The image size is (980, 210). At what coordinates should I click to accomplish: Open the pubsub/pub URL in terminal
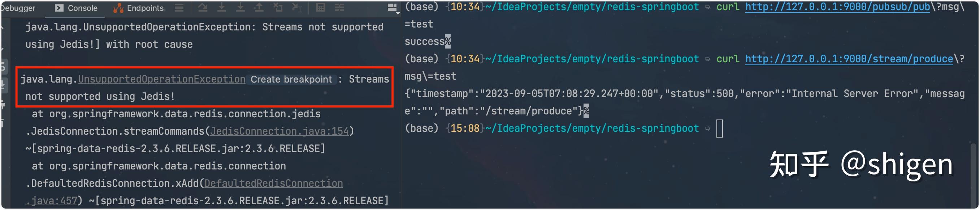[x=837, y=7]
